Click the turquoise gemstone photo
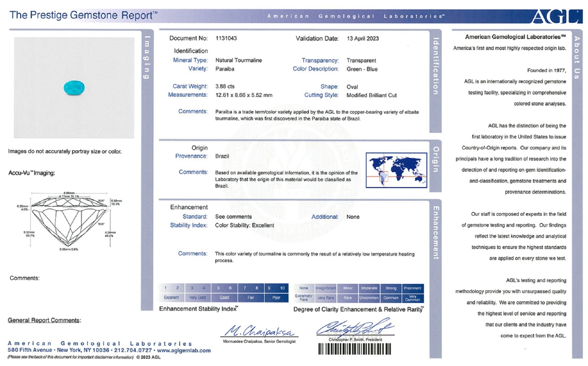Screen dimensions: 588x366 (74, 88)
